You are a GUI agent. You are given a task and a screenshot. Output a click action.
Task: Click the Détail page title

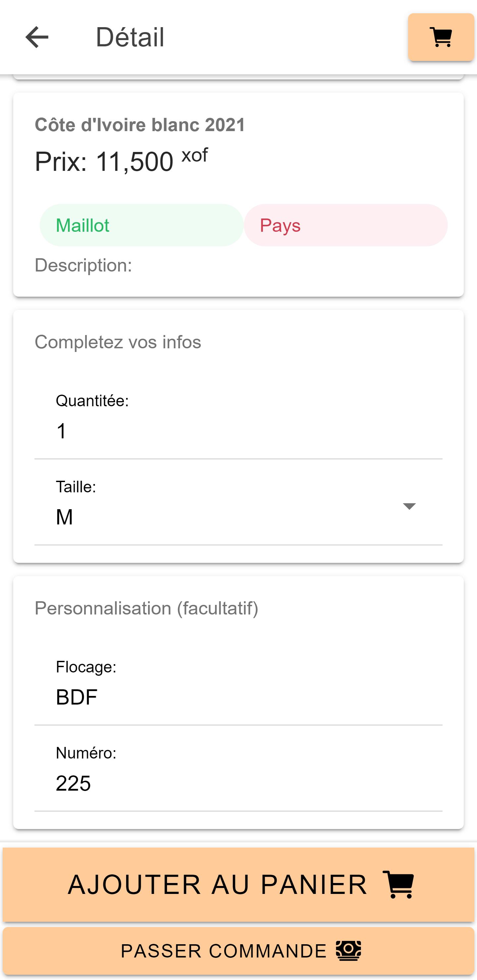[x=130, y=37]
